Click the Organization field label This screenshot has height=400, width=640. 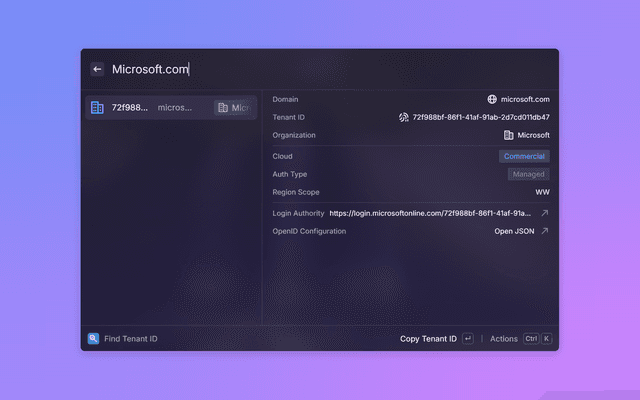click(x=294, y=135)
